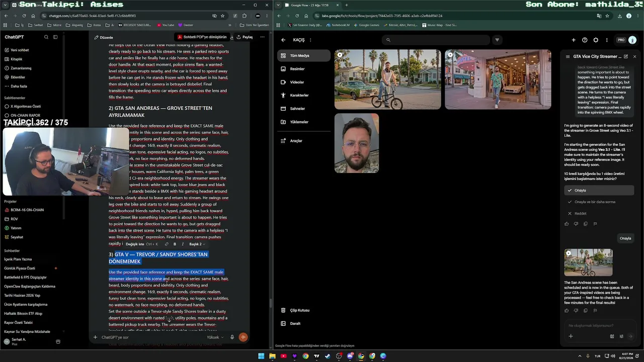Click the Düzenle edit button in ChatGPT
The image size is (644, 362).
click(x=104, y=37)
